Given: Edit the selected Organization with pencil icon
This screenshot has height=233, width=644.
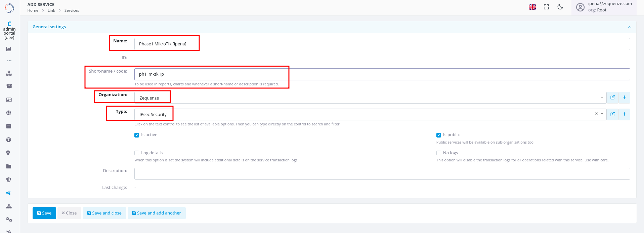Looking at the screenshot, I should (x=612, y=98).
